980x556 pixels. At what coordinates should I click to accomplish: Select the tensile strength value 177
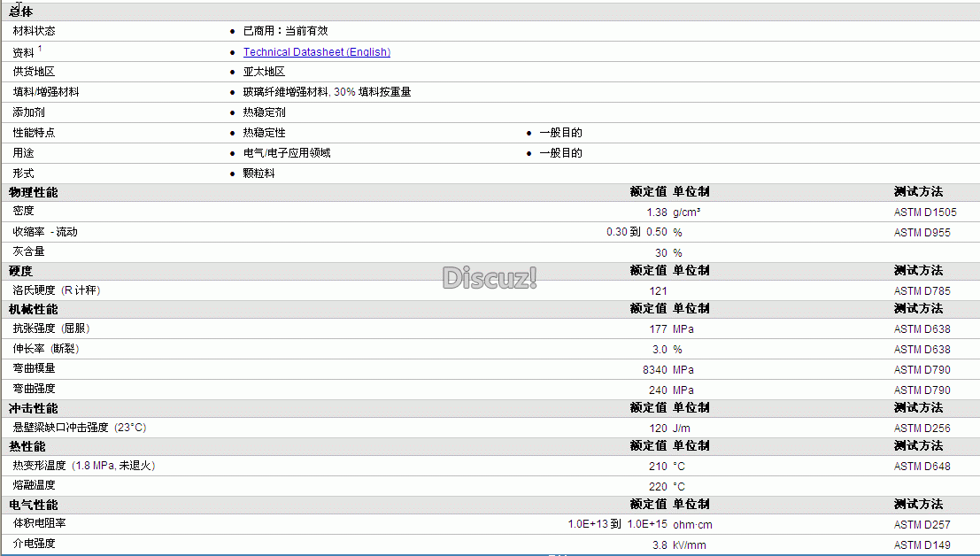pos(658,329)
